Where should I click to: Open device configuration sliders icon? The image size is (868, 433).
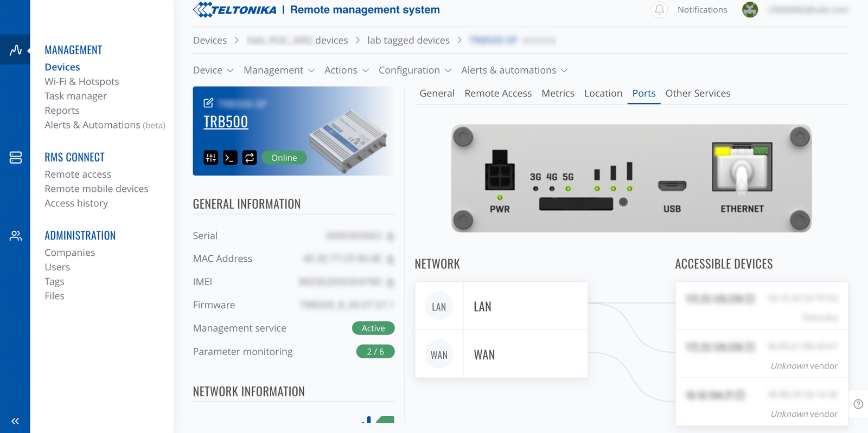[x=211, y=158]
